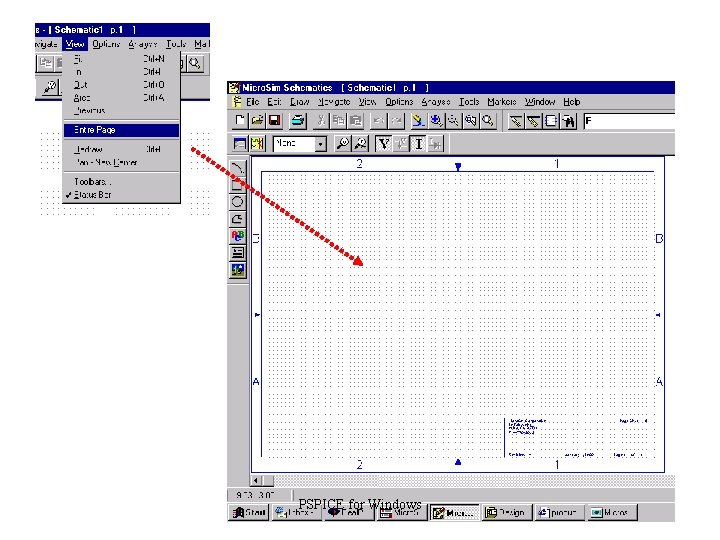Screen dimensions: 720x540
Task: Click the part name field showing F
Action: click(629, 121)
